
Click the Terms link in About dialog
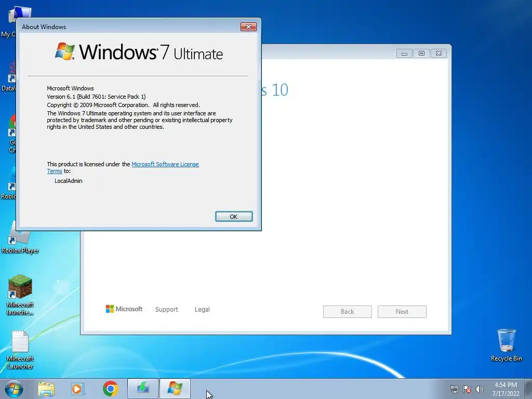(54, 171)
